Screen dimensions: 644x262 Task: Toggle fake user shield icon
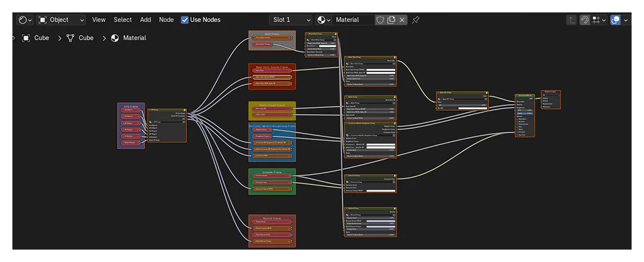click(380, 20)
